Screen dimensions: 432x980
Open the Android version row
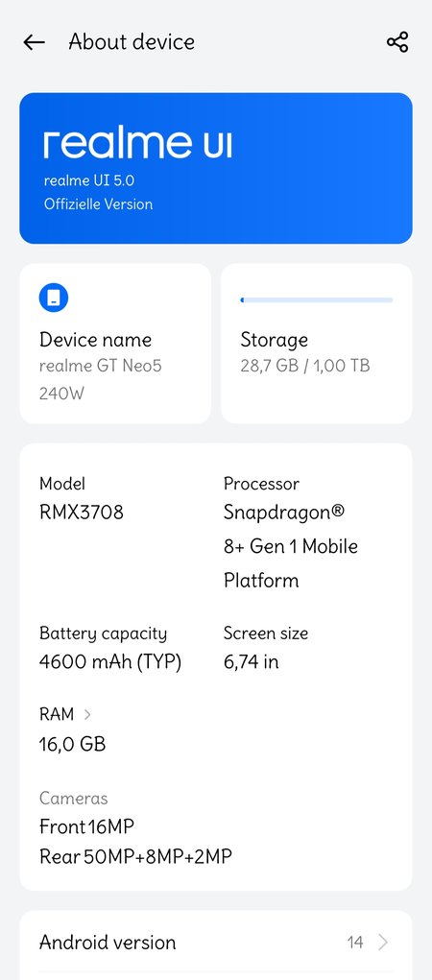click(x=216, y=942)
